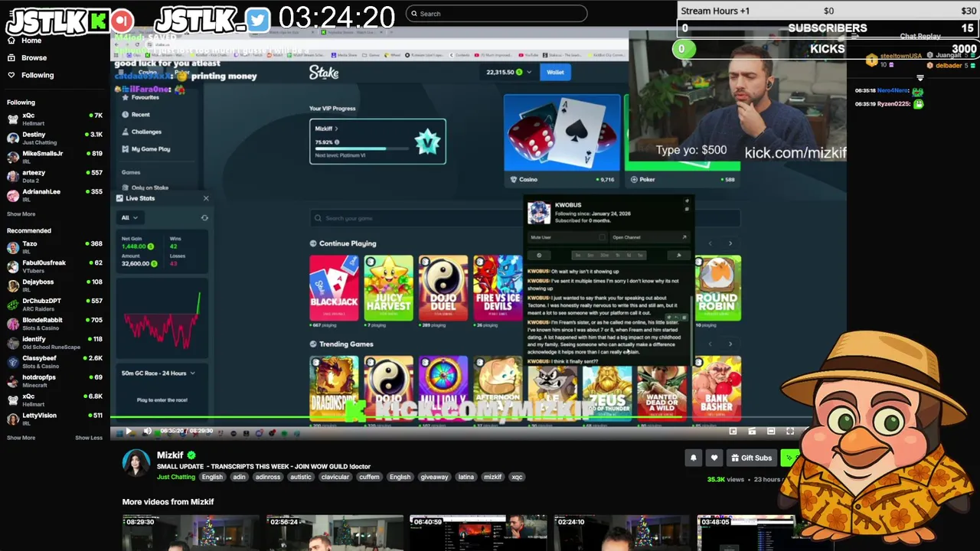
Task: Select the clavicular tag
Action: pyautogui.click(x=335, y=477)
